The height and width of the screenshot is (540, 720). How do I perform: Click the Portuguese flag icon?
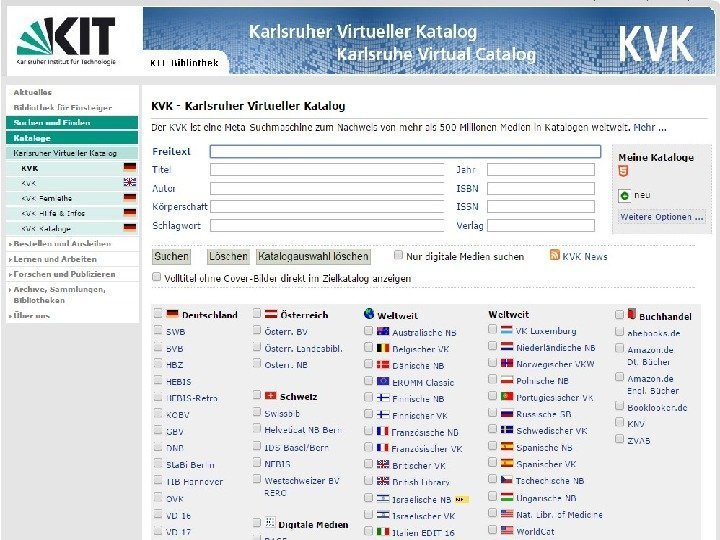click(506, 396)
